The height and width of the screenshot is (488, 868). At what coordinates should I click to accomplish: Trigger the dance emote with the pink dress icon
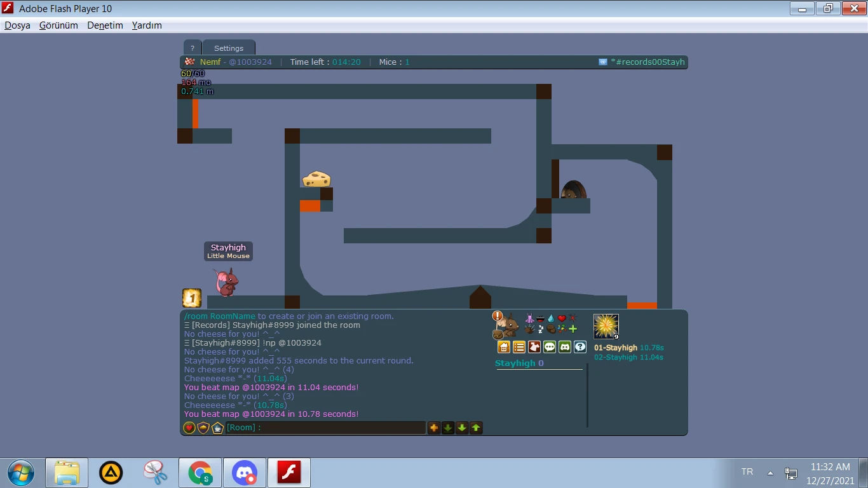(529, 318)
